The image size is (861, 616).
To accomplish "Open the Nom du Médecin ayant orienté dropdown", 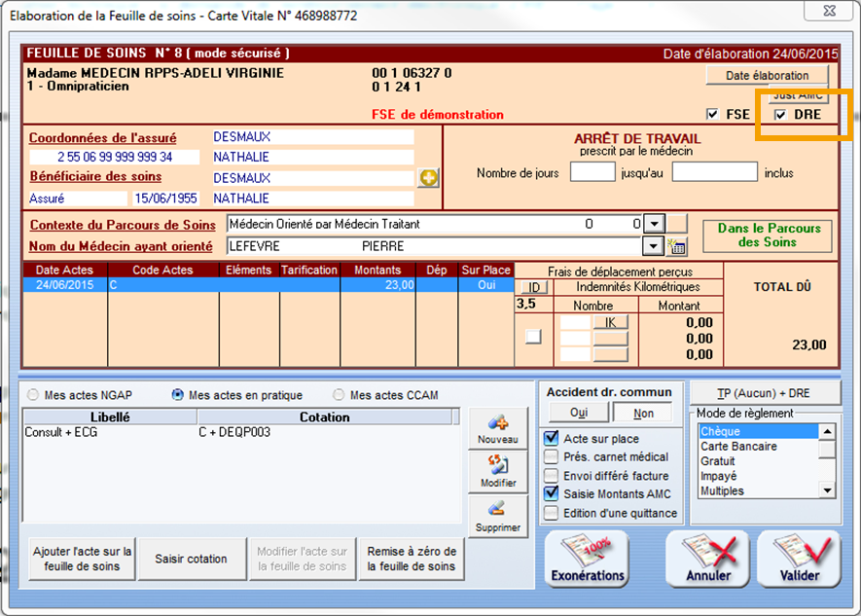I will tap(654, 247).
